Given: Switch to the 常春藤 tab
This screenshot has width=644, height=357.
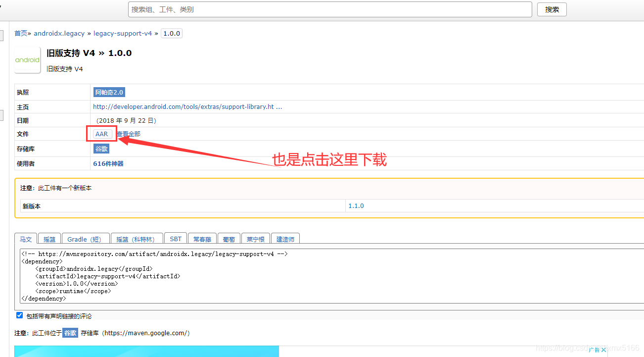Looking at the screenshot, I should click(x=202, y=239).
